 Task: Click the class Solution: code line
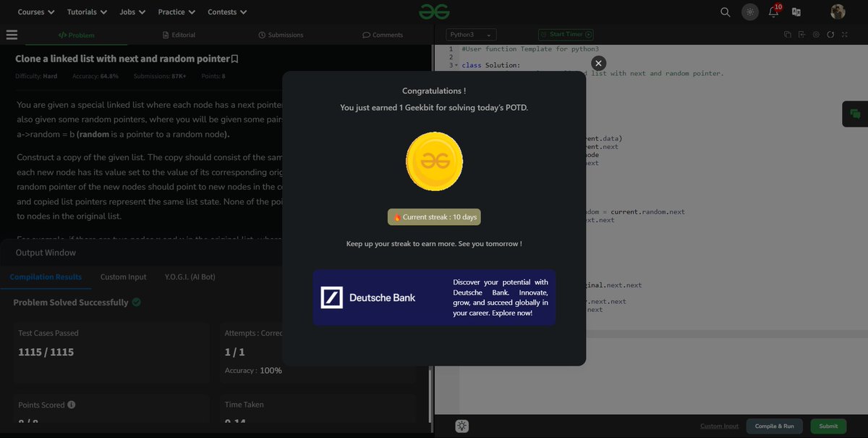click(490, 65)
